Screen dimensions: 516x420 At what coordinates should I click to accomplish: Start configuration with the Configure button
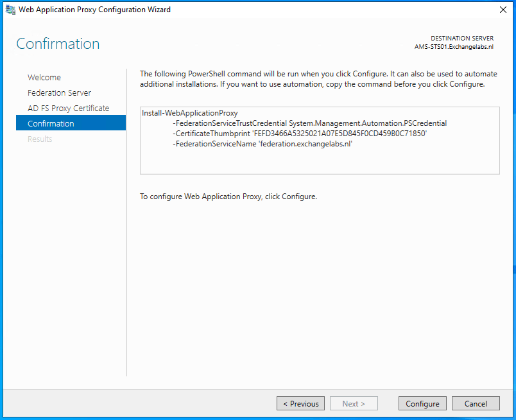[x=422, y=403]
